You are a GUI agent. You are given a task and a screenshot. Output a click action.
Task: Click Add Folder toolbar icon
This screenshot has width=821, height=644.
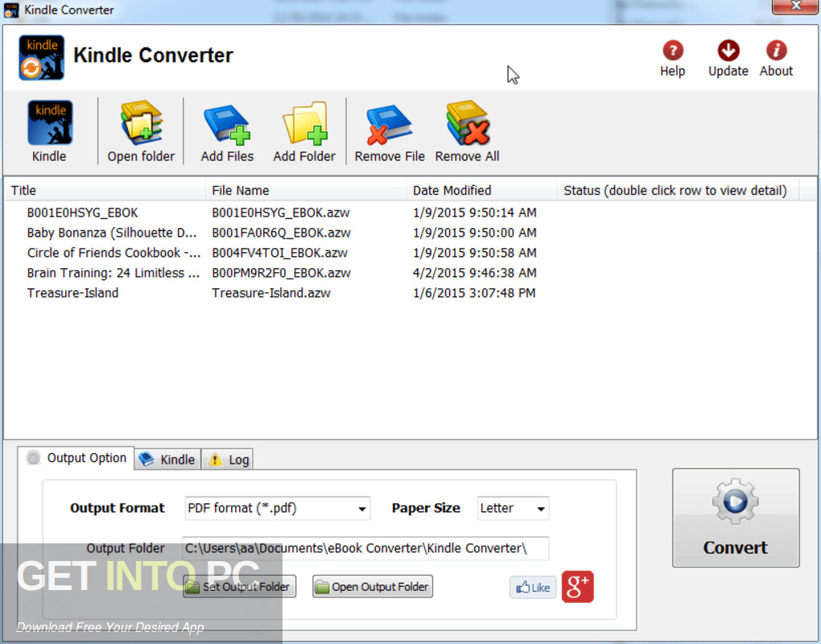pyautogui.click(x=304, y=131)
